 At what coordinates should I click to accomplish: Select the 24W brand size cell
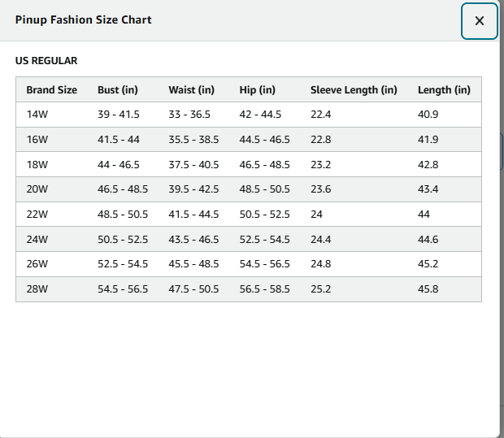(37, 240)
